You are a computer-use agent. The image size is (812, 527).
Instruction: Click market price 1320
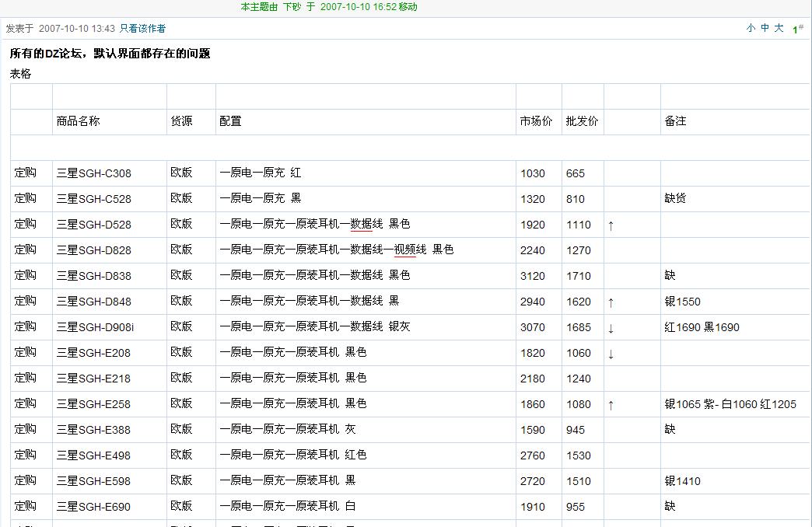(532, 199)
